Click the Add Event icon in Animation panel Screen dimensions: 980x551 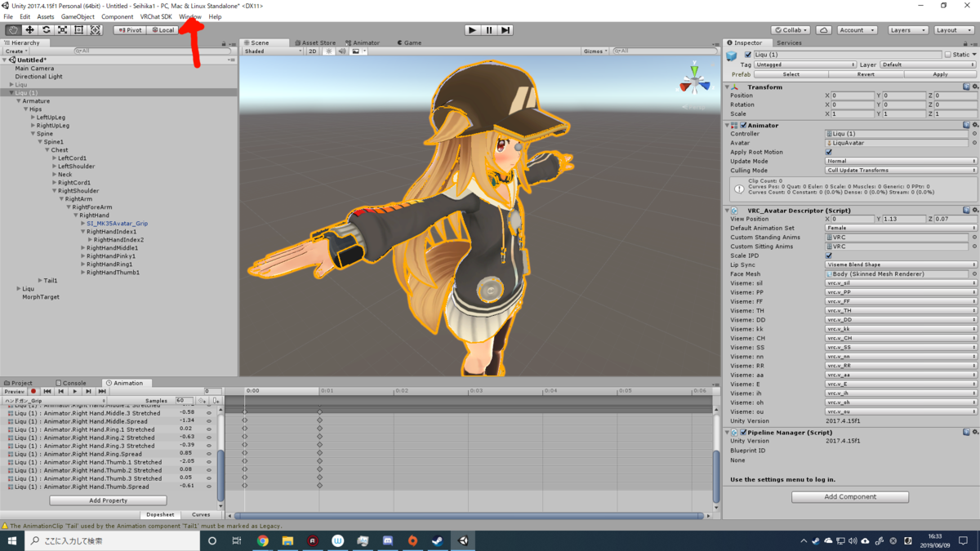pyautogui.click(x=216, y=401)
